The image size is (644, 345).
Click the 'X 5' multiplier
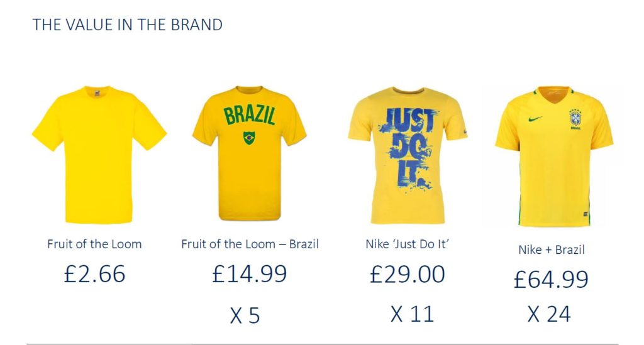(245, 315)
